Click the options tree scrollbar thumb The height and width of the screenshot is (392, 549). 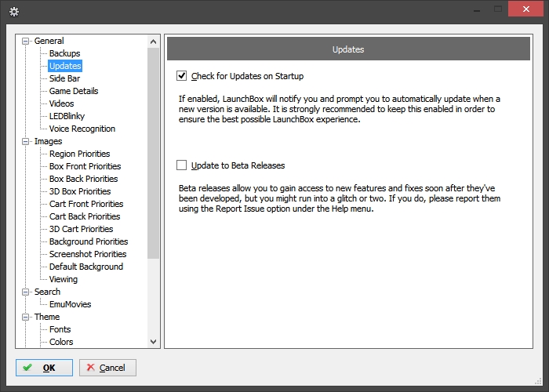pos(153,154)
